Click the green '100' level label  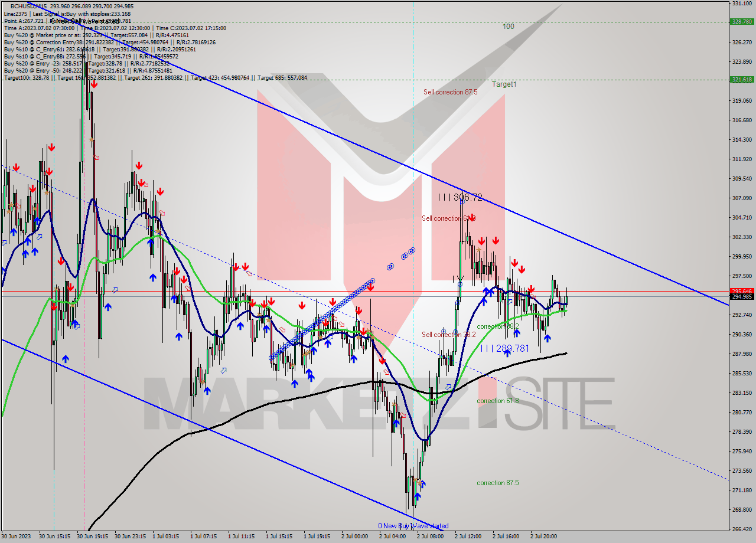508,27
